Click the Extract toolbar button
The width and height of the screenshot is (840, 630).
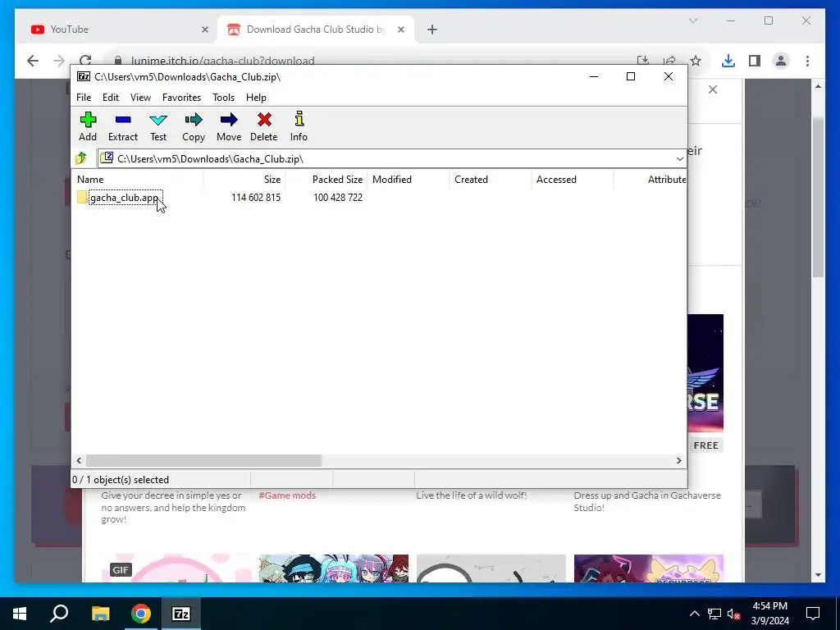pyautogui.click(x=123, y=126)
